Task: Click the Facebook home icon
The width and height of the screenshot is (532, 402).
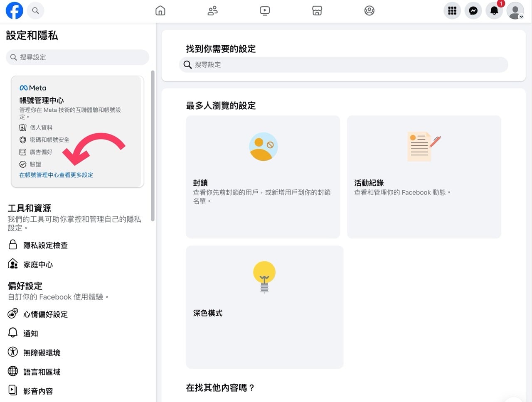Action: coord(160,11)
